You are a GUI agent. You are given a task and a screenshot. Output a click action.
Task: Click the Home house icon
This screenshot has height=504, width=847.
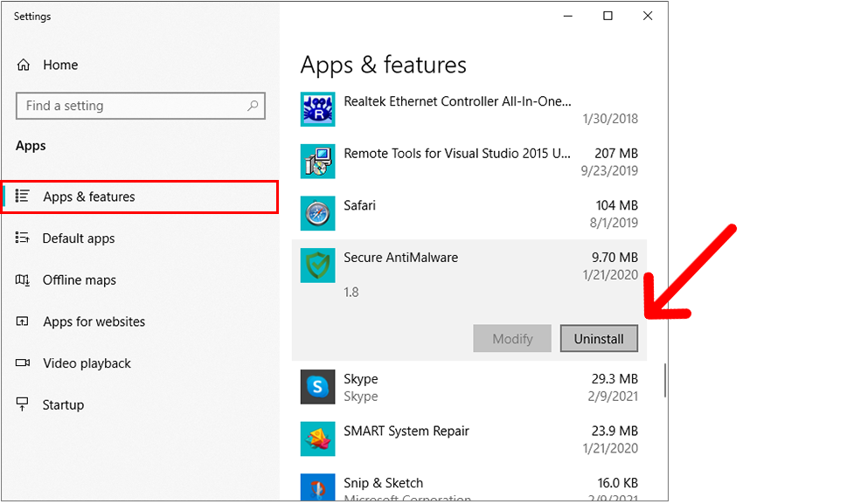pyautogui.click(x=24, y=65)
